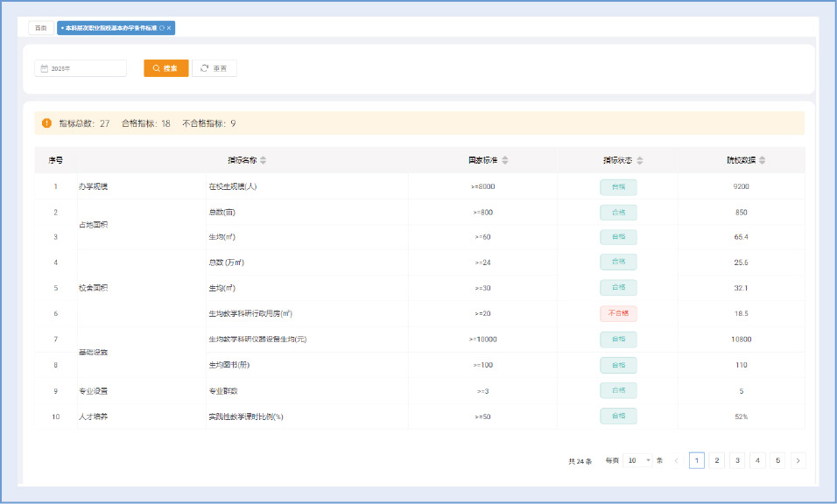
Task: Sort table by 院校数据 column
Action: 762,160
